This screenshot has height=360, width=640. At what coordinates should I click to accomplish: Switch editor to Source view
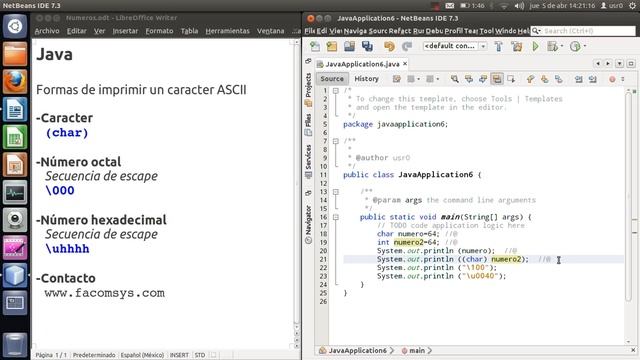[x=332, y=79]
